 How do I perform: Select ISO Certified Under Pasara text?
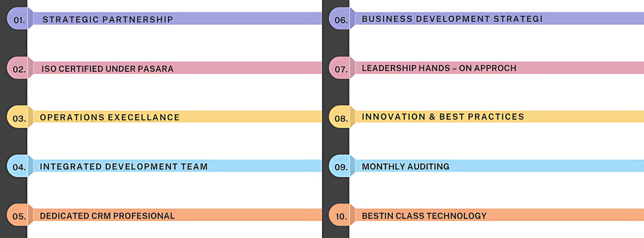[x=107, y=69]
